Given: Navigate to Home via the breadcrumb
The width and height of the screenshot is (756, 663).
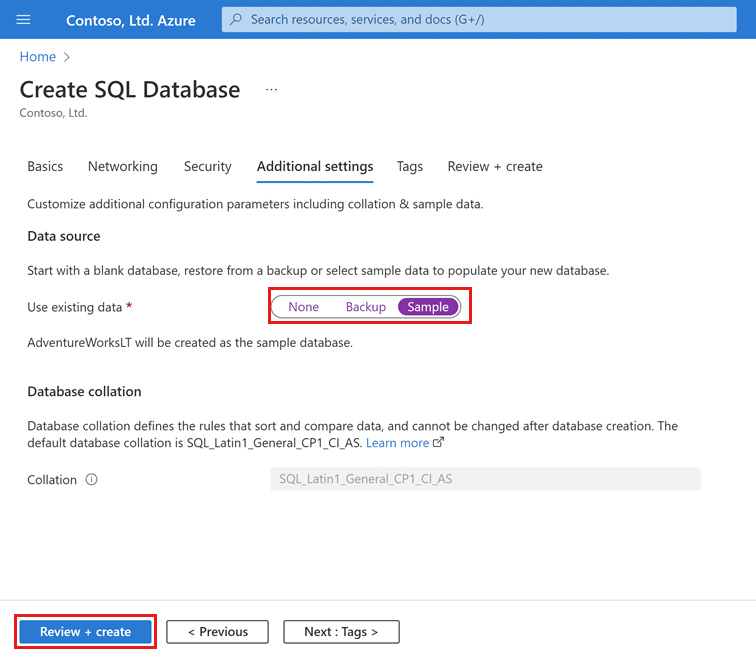Looking at the screenshot, I should point(37,57).
